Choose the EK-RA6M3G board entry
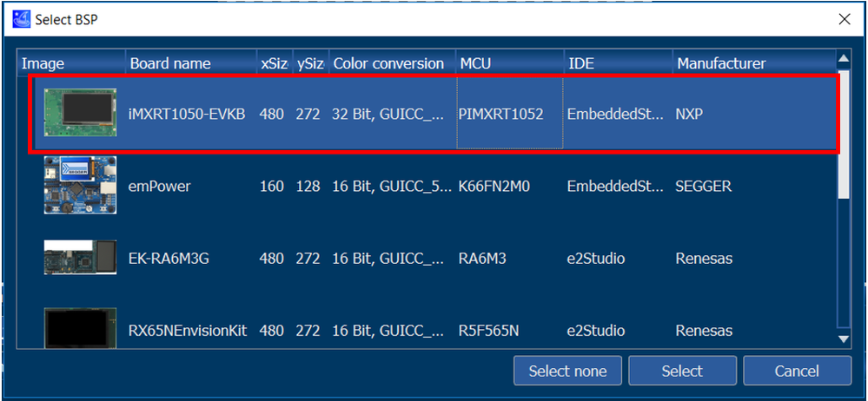Screen dimensions: 868x401 [169, 259]
